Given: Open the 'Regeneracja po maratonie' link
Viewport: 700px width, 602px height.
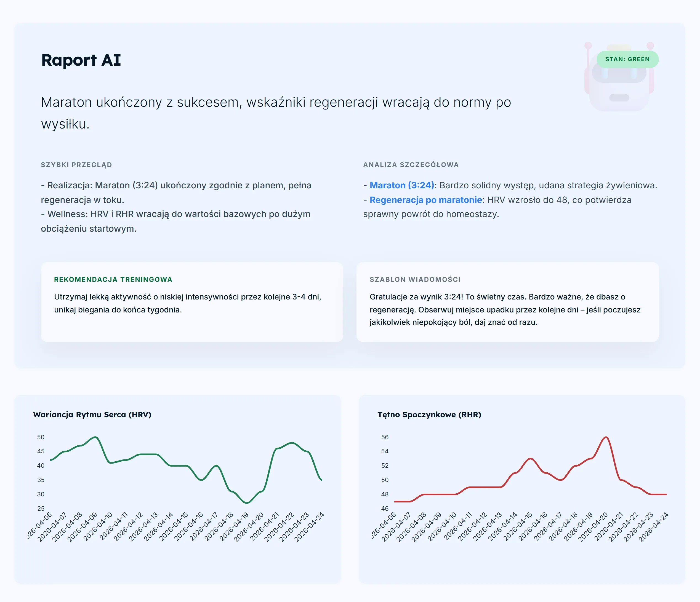Looking at the screenshot, I should pos(426,200).
